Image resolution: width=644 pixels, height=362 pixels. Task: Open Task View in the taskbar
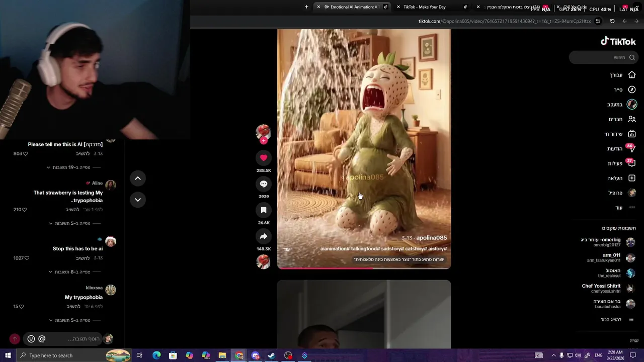tap(139, 355)
